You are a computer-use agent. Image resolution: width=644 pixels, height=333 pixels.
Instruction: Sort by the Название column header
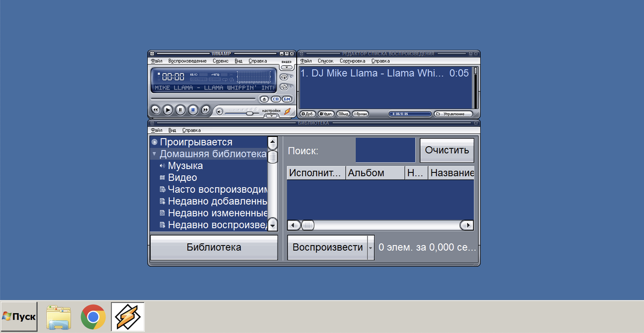click(x=451, y=173)
